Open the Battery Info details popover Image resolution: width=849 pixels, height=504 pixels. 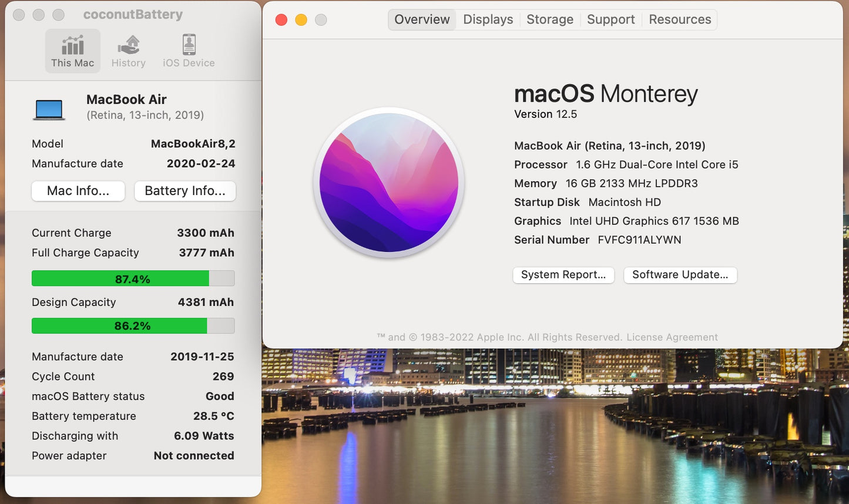tap(184, 190)
